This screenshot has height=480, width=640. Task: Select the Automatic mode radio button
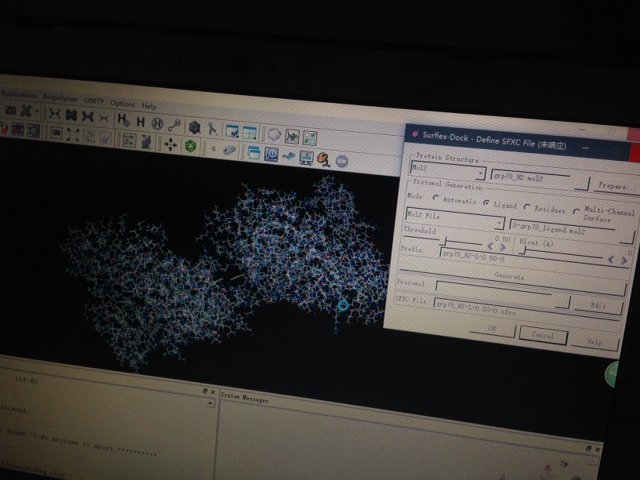[x=436, y=198]
